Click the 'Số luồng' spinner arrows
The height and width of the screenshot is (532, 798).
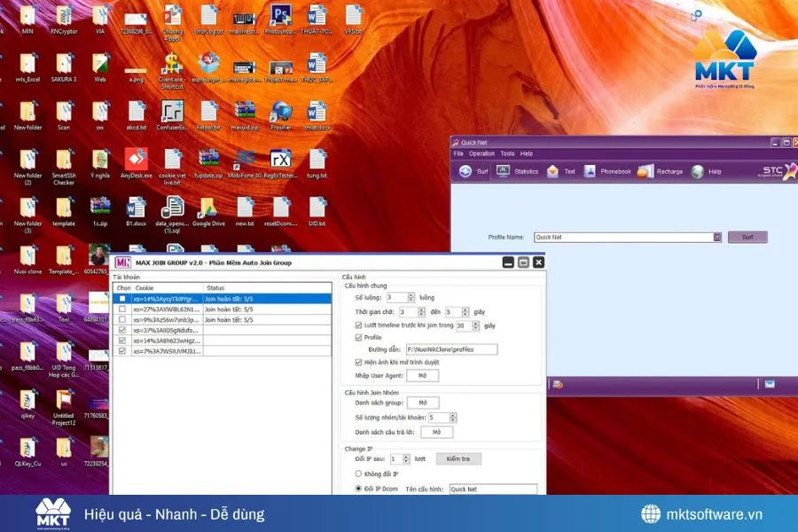[411, 298]
